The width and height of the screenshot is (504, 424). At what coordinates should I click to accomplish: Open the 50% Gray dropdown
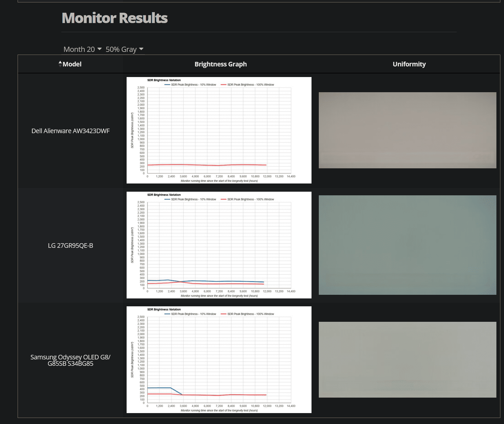[124, 49]
